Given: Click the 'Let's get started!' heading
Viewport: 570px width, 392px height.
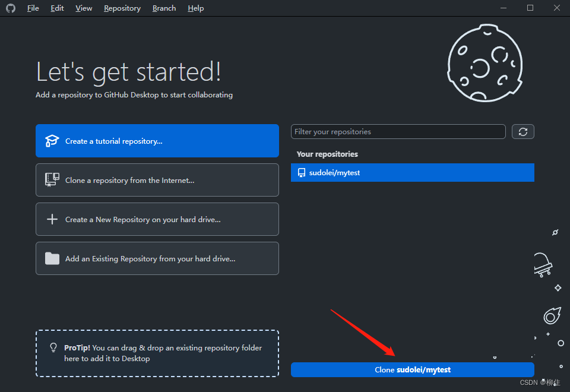Looking at the screenshot, I should pyautogui.click(x=129, y=72).
